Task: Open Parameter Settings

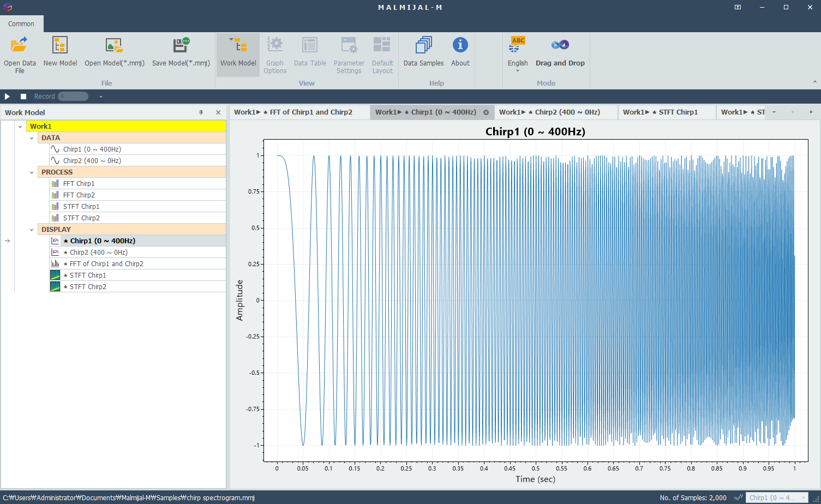Action: 349,55
